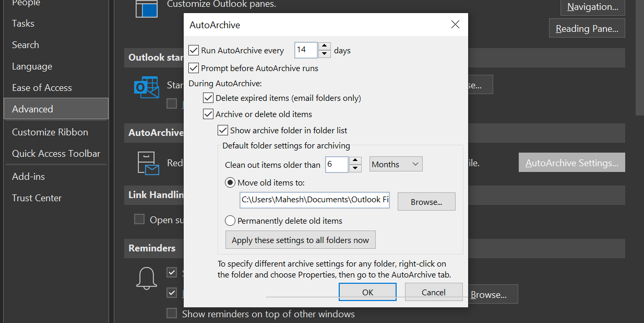Click the Outlook start and exit icon
The height and width of the screenshot is (323, 644).
147,87
